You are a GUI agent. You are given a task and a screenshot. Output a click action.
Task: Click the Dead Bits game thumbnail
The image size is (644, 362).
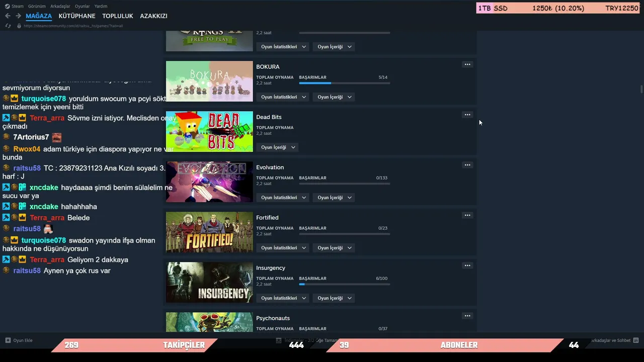(x=209, y=132)
